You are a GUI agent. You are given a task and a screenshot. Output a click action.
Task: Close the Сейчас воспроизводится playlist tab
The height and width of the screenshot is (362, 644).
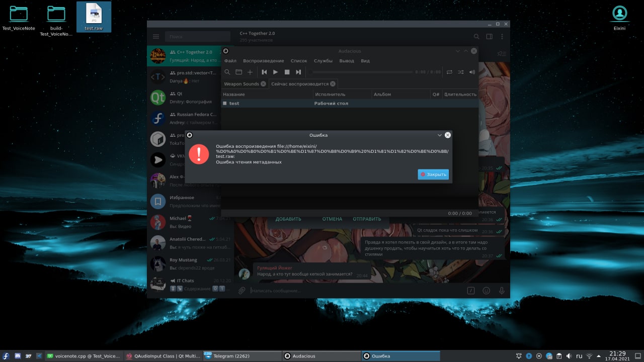point(333,84)
